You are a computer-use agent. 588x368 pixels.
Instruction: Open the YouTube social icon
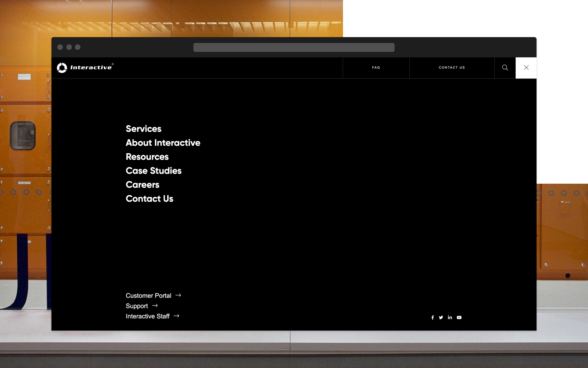pos(459,317)
